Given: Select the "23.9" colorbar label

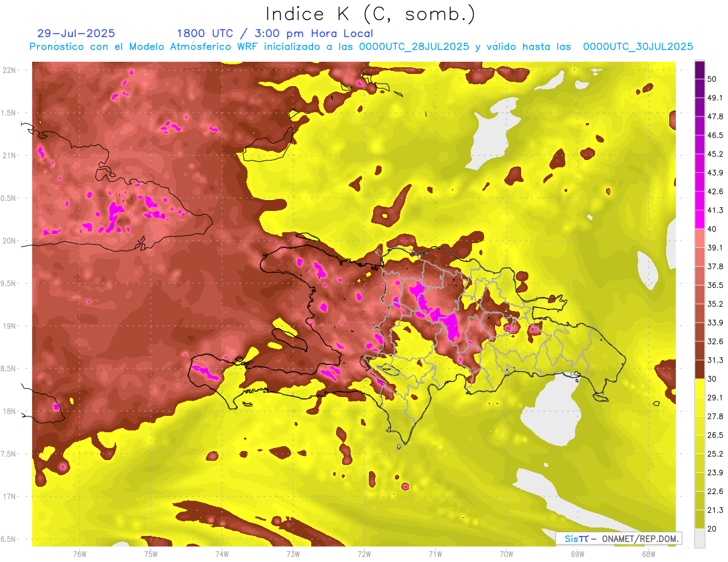Looking at the screenshot, I should click(x=715, y=473).
